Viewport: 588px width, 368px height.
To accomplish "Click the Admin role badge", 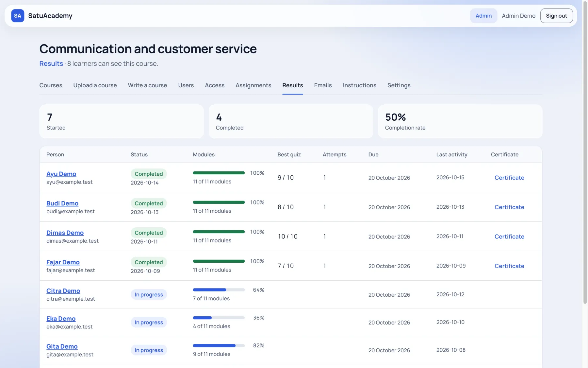I will coord(483,16).
